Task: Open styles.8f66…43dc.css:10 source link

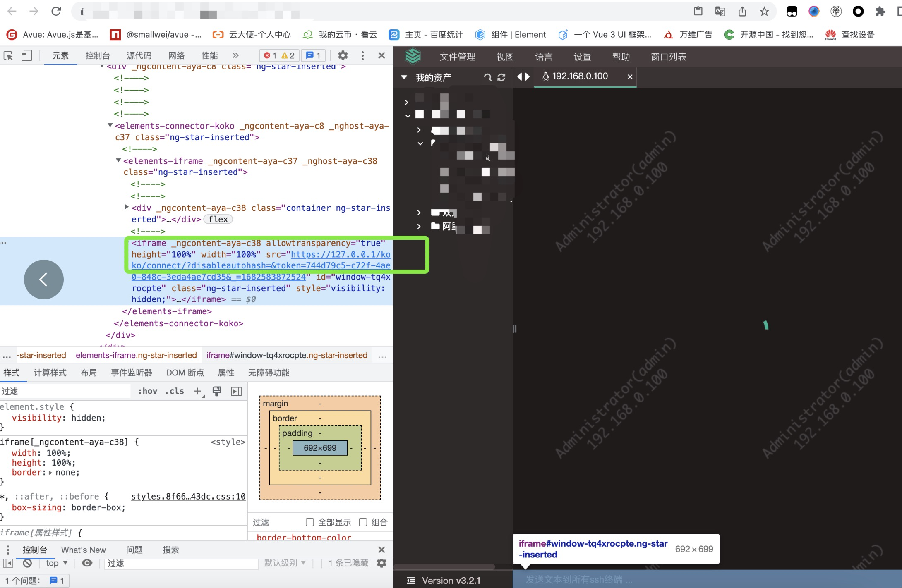Action: 188,496
